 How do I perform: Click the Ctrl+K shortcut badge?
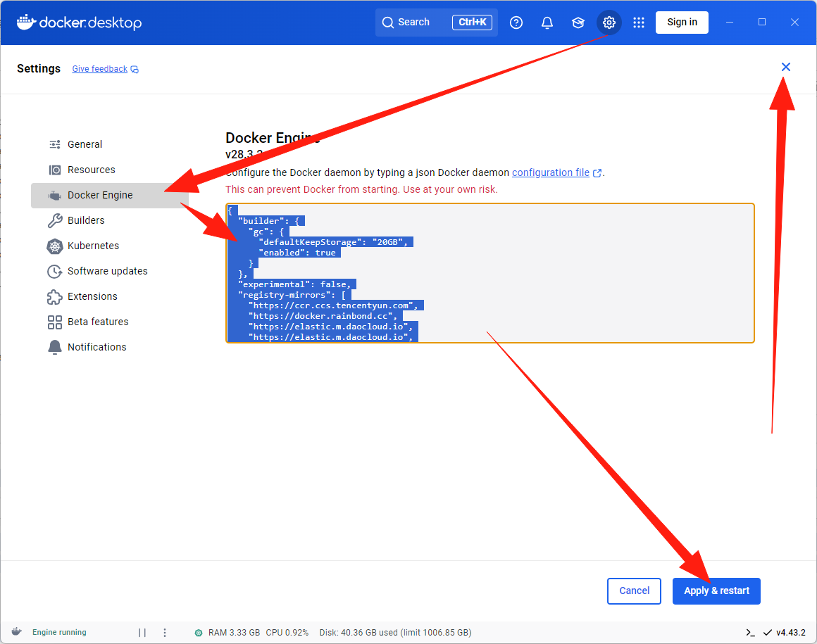(x=472, y=23)
